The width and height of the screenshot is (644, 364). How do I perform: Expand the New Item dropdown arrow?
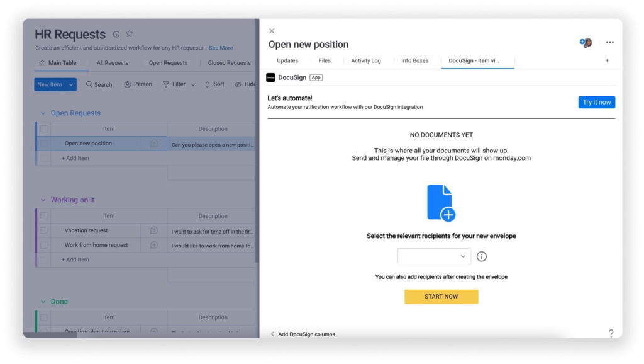[70, 84]
